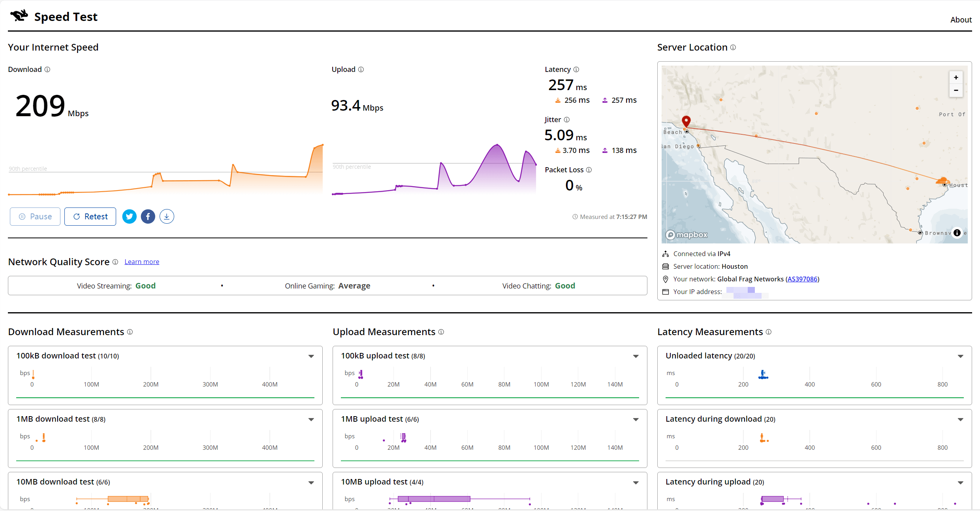Share results on Twitter

coord(129,217)
